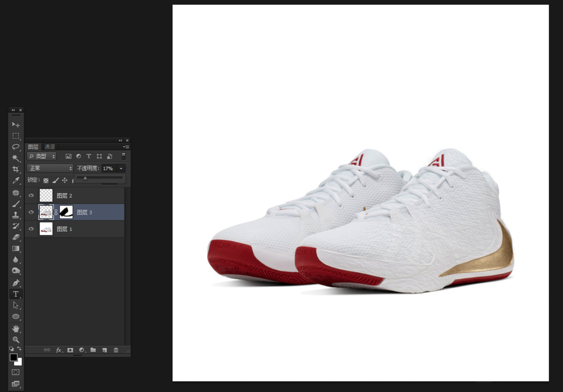The width and height of the screenshot is (563, 392).
Task: Open the fx layer style menu
Action: [59, 350]
